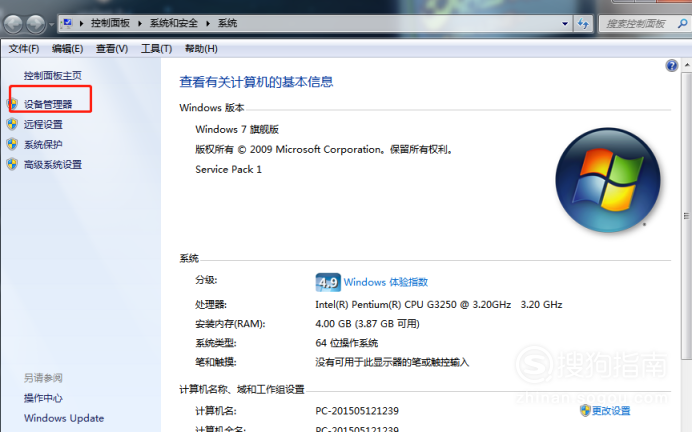
Task: Open 高级系统设置 link
Action: point(53,165)
